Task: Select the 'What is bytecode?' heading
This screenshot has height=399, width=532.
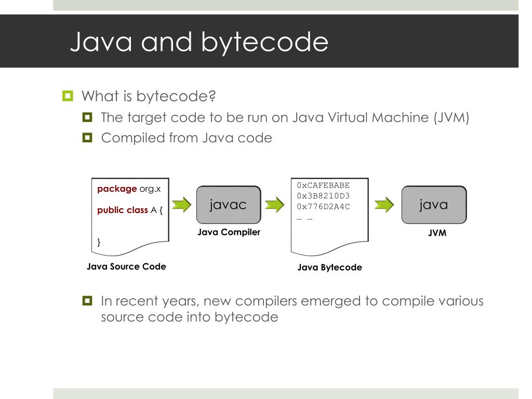Action: tap(149, 96)
